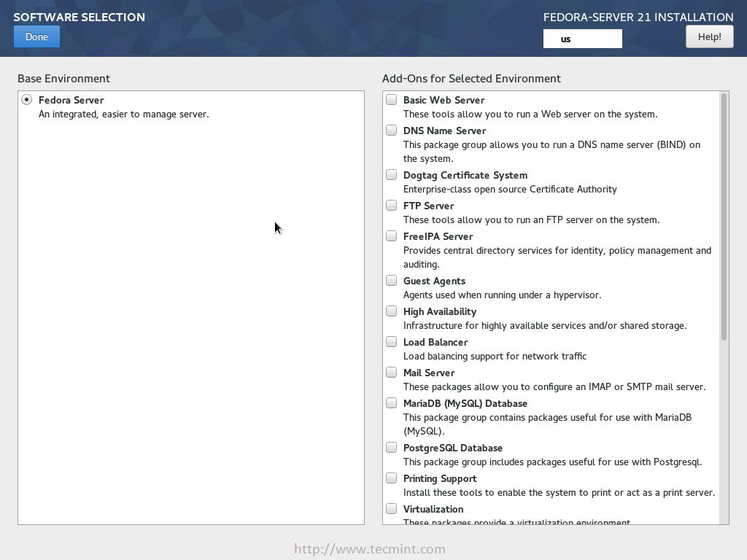Check the DNS Name Server add-on
747x560 pixels.
pyautogui.click(x=392, y=131)
